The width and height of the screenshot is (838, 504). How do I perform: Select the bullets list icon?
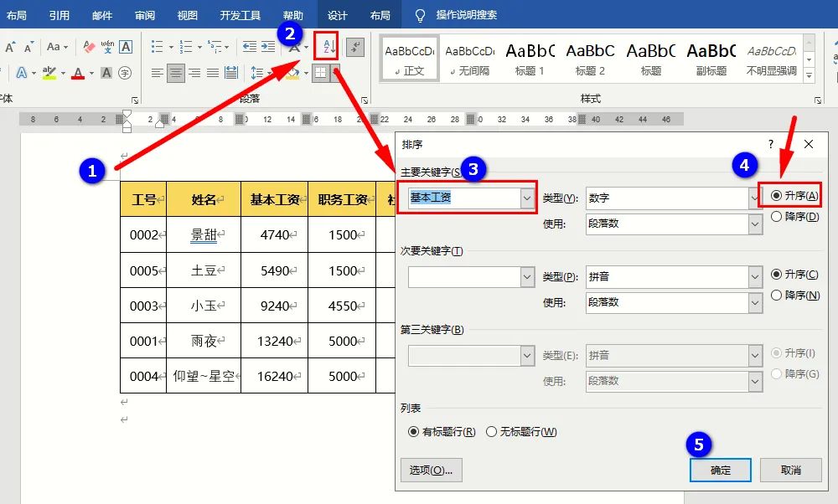click(156, 47)
